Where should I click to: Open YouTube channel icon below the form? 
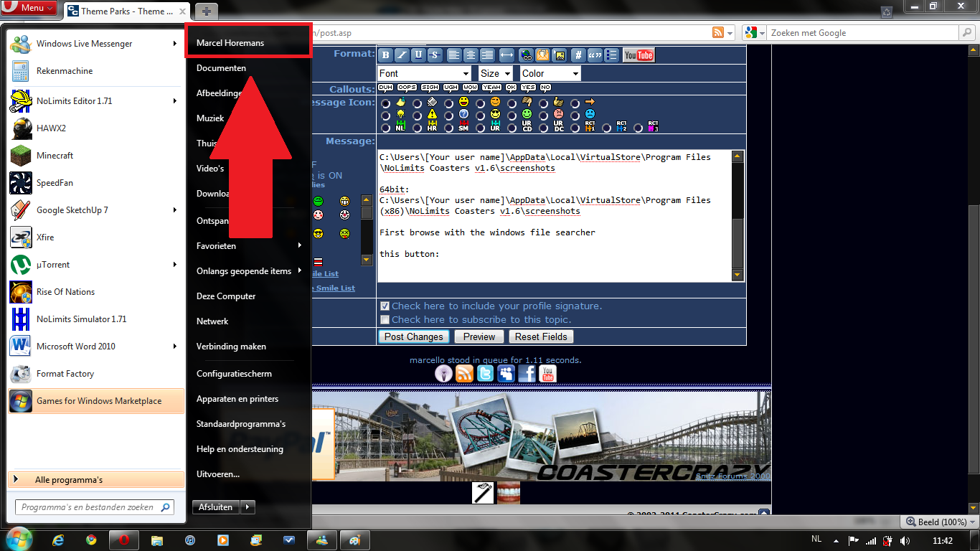point(547,373)
